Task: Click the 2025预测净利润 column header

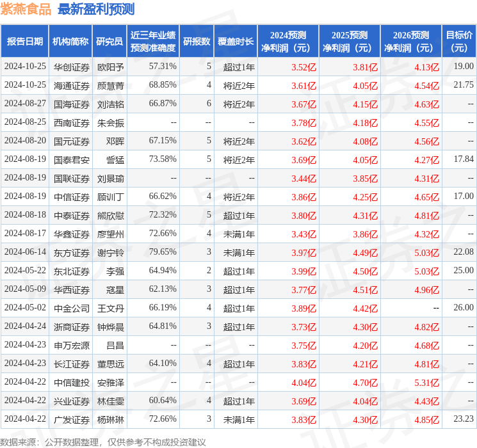Action: coord(350,42)
